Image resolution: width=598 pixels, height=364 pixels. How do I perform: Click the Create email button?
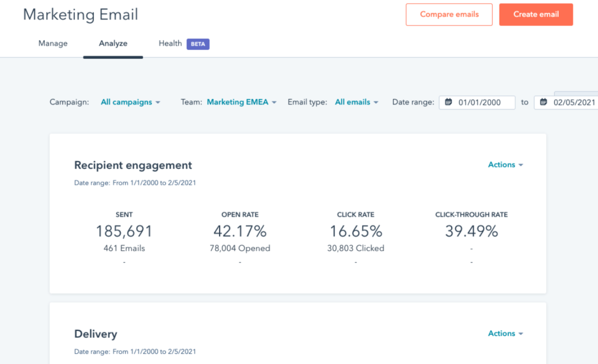point(536,14)
